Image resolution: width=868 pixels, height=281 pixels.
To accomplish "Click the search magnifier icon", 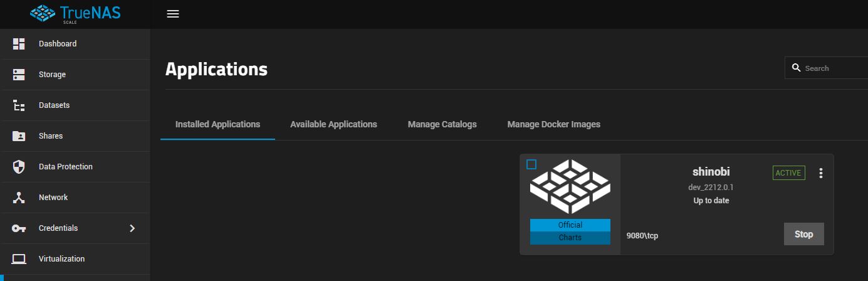I will click(797, 68).
